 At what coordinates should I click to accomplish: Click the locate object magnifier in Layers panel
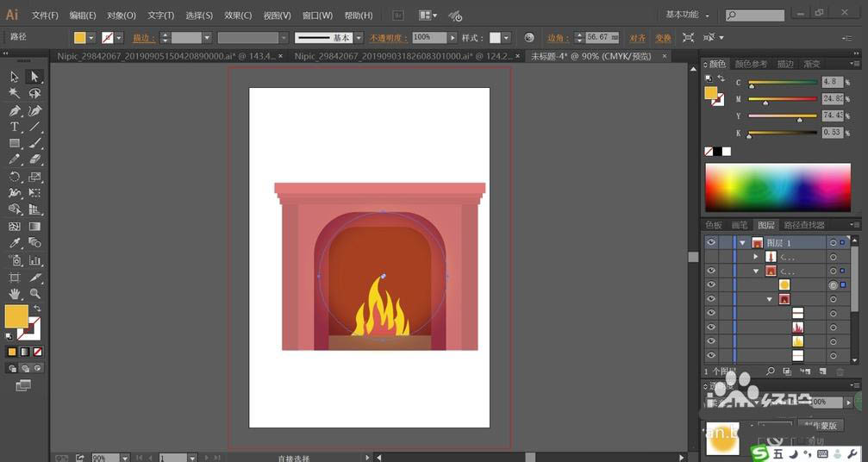pos(770,371)
